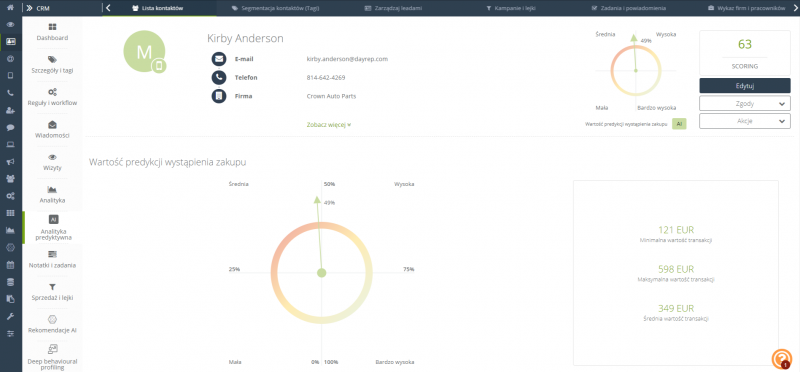The width and height of the screenshot is (800, 372).
Task: Click the wrench settings icon in the sidebar
Action: (x=11, y=316)
